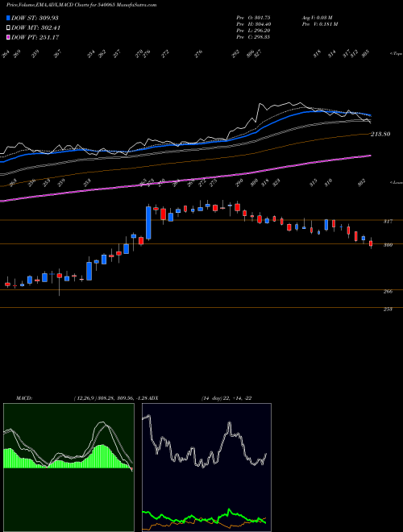The width and height of the screenshot is (403, 532).
Task: Click the '327' tops label above the chart
Action: [259, 54]
